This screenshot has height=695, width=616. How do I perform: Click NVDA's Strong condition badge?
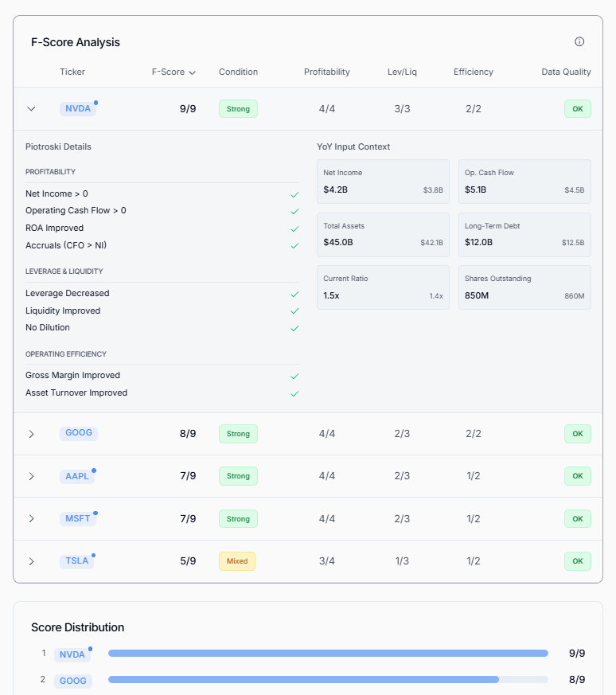(239, 108)
